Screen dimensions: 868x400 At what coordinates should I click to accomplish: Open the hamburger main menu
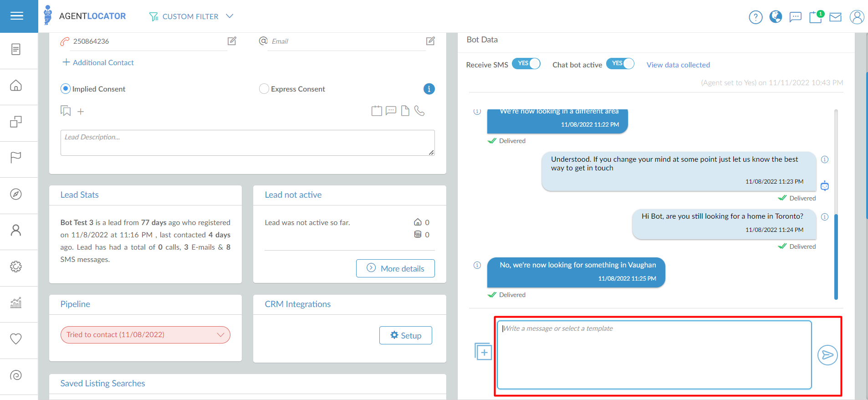17,16
